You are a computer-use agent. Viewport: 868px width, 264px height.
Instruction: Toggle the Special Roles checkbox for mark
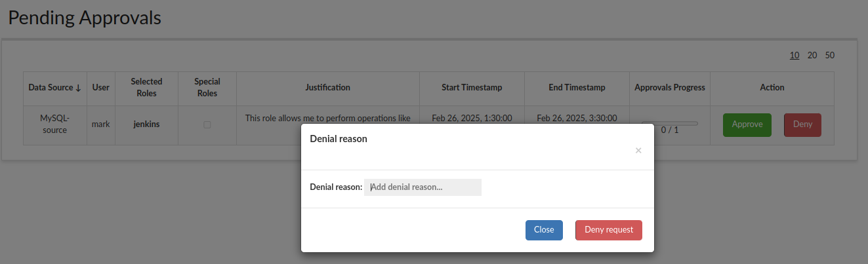(x=207, y=124)
